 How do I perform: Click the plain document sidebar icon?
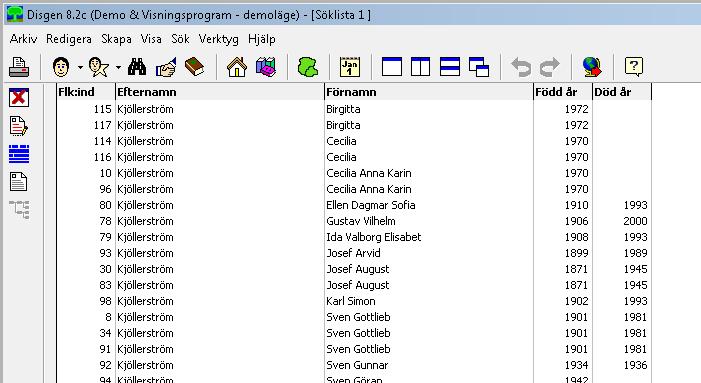click(x=19, y=182)
